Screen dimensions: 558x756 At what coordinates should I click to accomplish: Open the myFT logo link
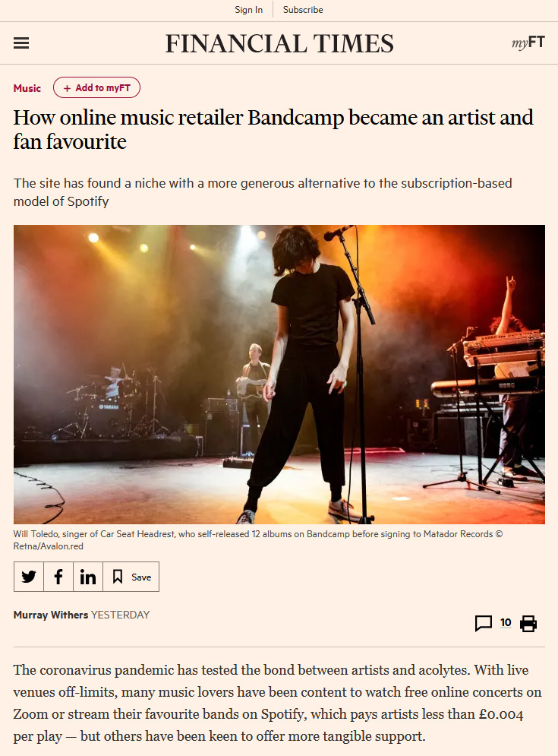528,43
